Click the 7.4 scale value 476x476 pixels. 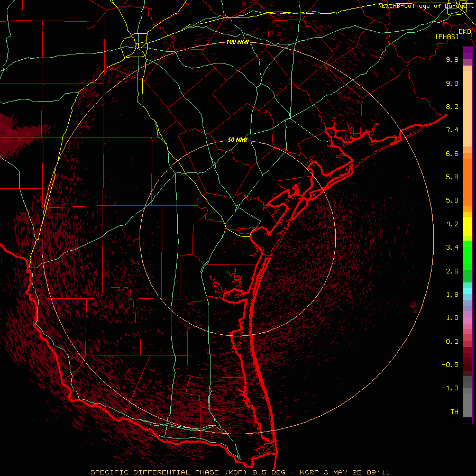point(452,130)
